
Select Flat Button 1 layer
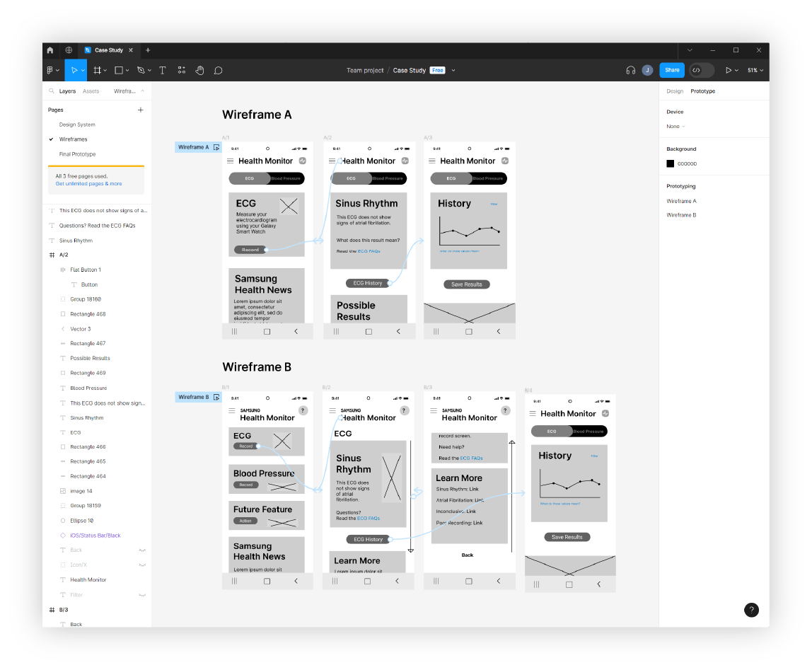click(86, 270)
